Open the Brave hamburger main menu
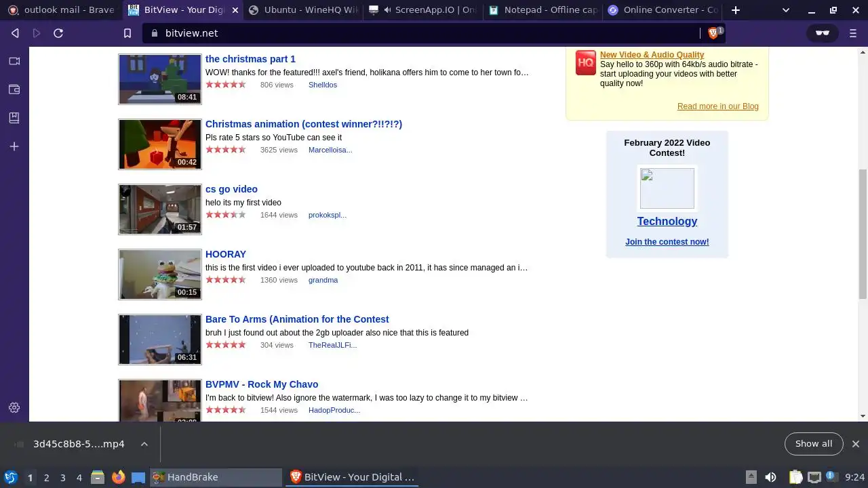Viewport: 868px width, 488px height. pos(853,33)
